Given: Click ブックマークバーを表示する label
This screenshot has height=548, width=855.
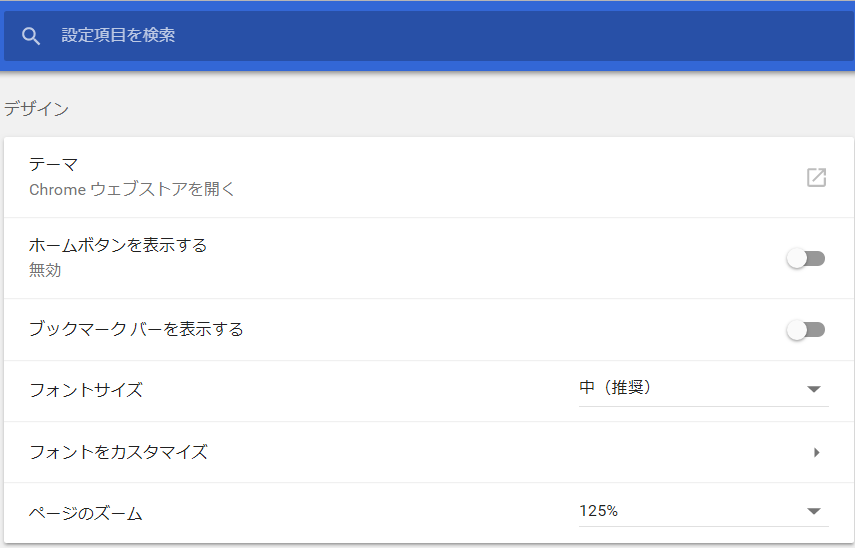Looking at the screenshot, I should pos(136,329).
